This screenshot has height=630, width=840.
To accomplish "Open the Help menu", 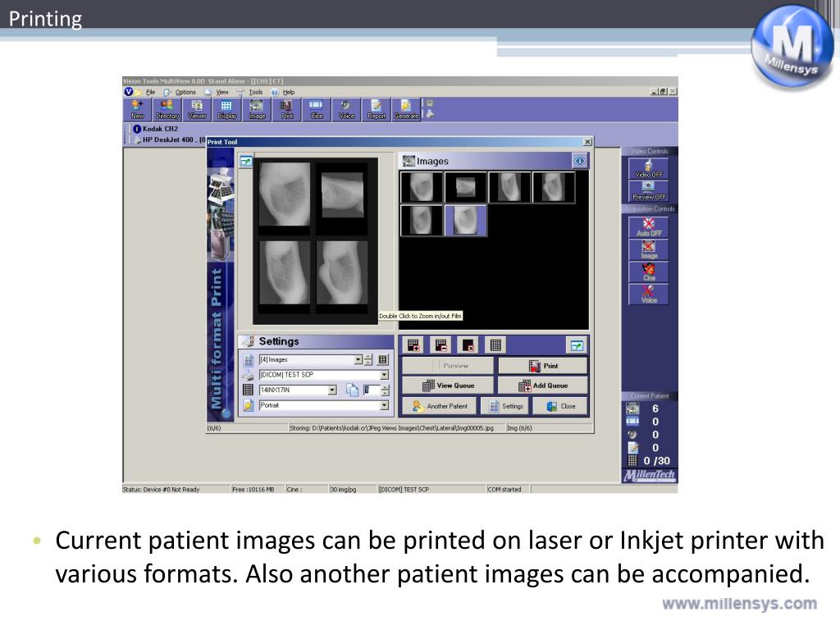I will (288, 92).
